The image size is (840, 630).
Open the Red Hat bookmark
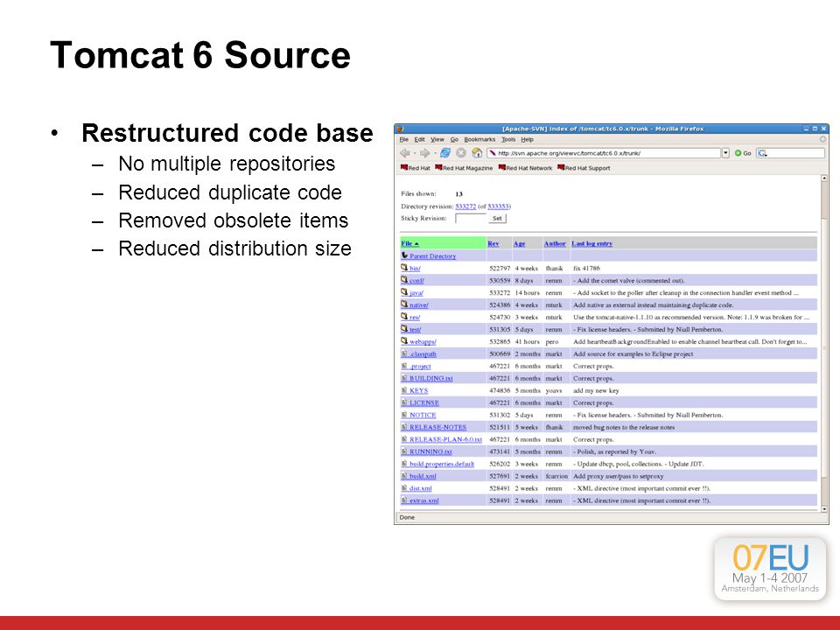[x=415, y=168]
